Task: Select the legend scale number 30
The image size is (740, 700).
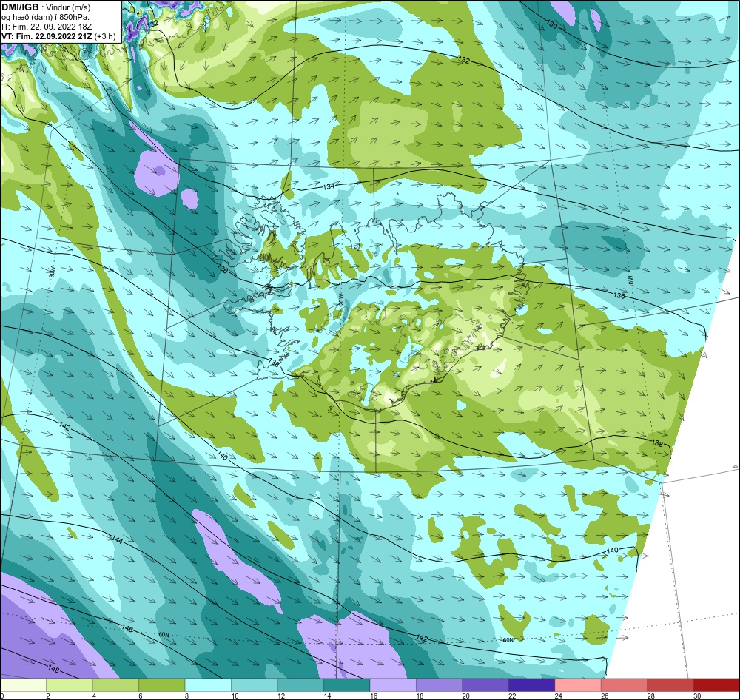Action: 697,696
